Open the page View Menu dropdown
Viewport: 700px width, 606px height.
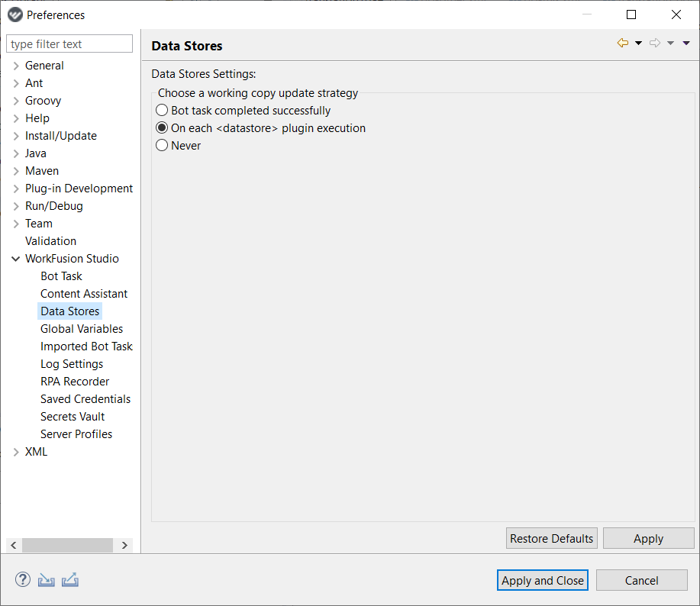[686, 44]
